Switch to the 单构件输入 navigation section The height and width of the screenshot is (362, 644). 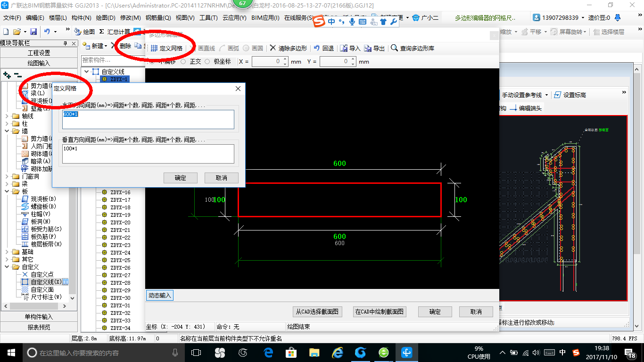[x=39, y=317]
